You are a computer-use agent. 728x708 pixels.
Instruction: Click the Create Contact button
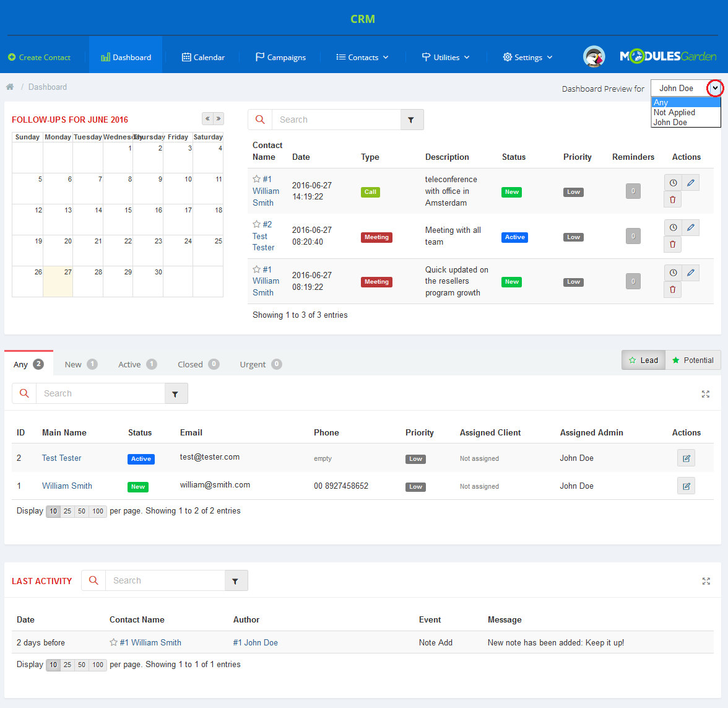[x=40, y=57]
